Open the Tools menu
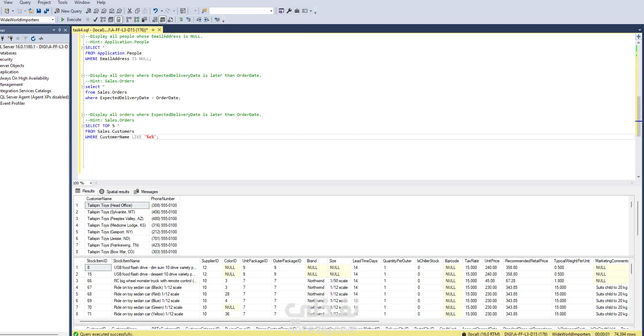 point(63,2)
